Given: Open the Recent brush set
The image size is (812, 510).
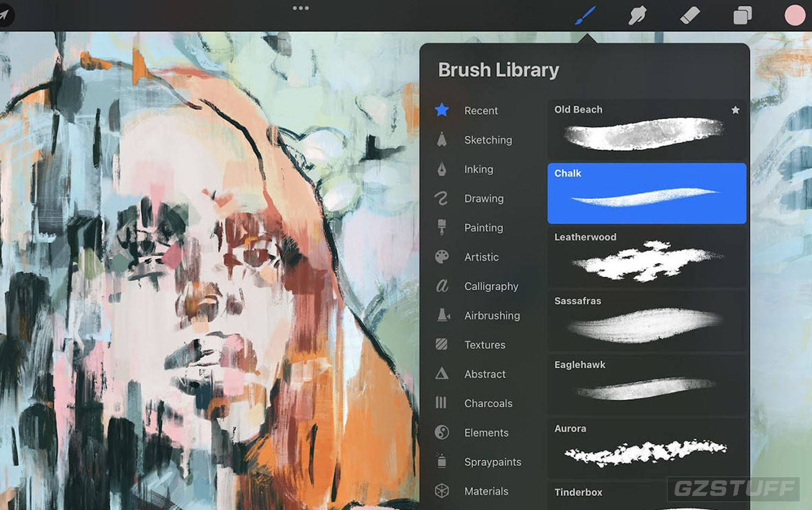Looking at the screenshot, I should tap(481, 111).
